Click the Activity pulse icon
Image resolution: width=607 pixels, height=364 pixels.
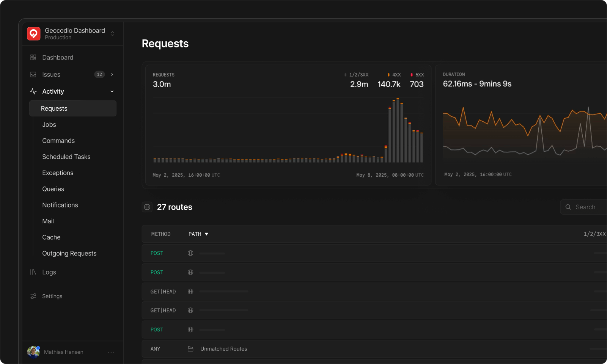click(x=33, y=91)
